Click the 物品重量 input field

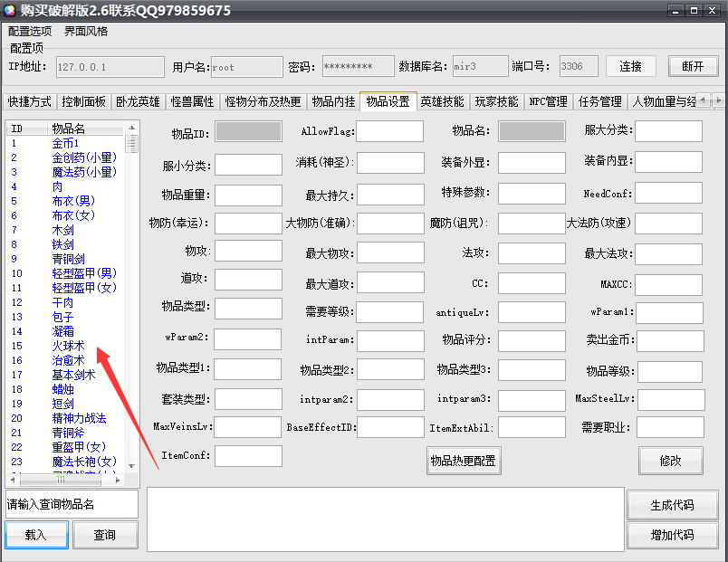click(248, 195)
